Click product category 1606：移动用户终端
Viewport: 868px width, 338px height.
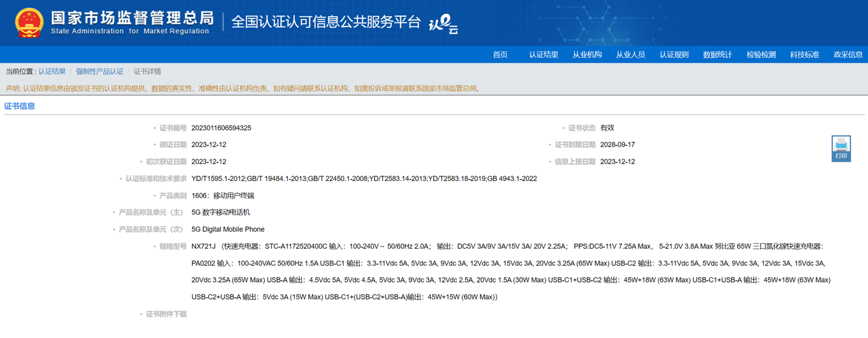[x=222, y=196]
